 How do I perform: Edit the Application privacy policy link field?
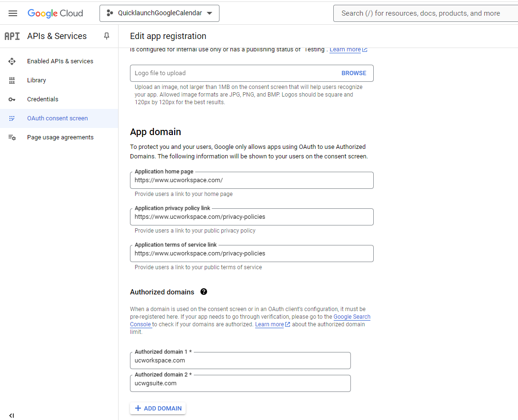pyautogui.click(x=252, y=217)
